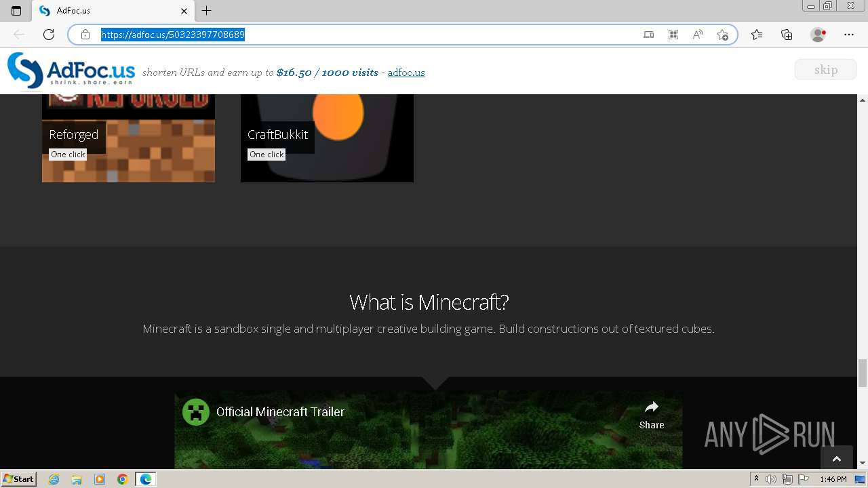Select Microsoft Edge taskbar button
This screenshot has height=488, width=868.
click(146, 479)
